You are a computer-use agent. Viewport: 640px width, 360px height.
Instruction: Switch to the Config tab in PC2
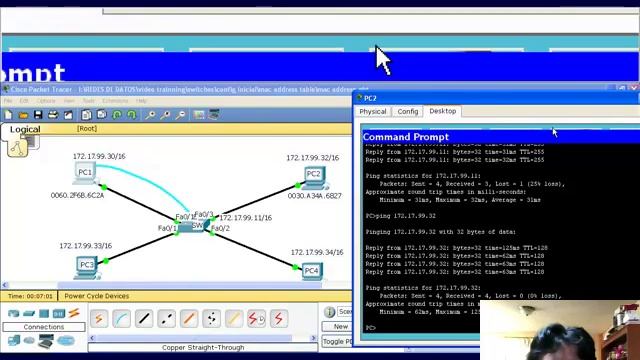[x=408, y=111]
